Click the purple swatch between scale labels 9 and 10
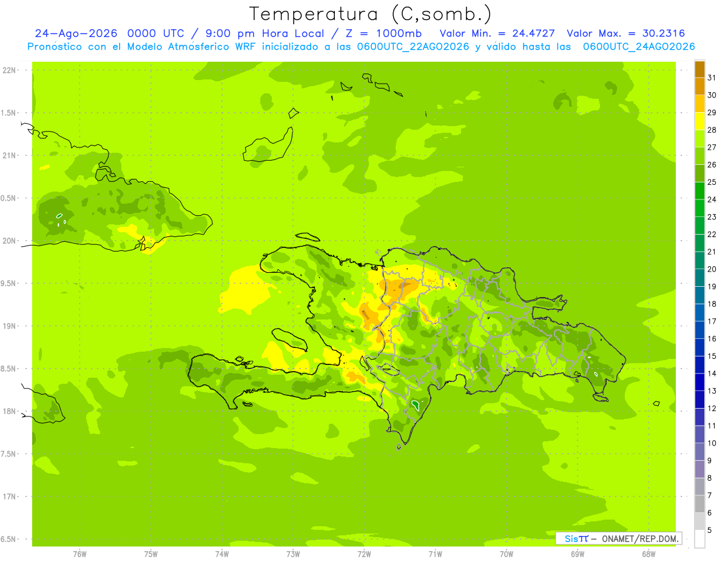This screenshot has width=728, height=562. [x=699, y=452]
